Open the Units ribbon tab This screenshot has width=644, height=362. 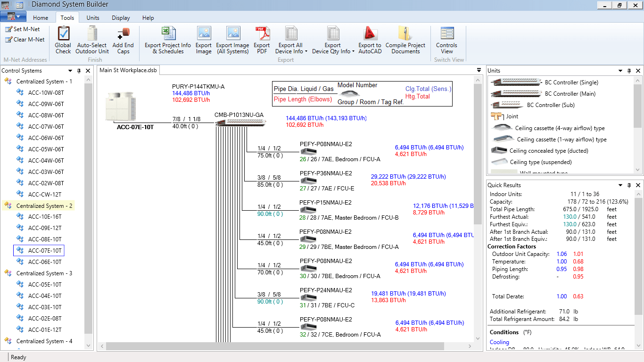(x=92, y=17)
